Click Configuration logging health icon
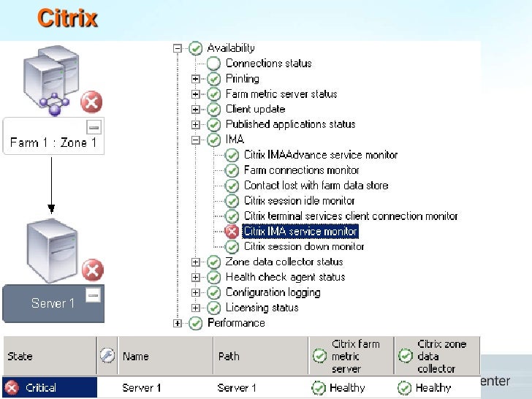532x399 pixels. [213, 292]
